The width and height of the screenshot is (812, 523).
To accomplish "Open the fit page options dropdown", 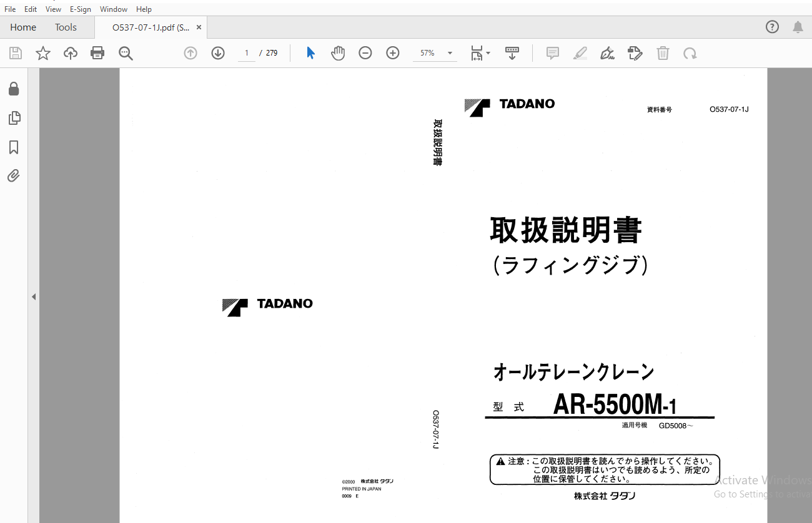I will [480, 53].
